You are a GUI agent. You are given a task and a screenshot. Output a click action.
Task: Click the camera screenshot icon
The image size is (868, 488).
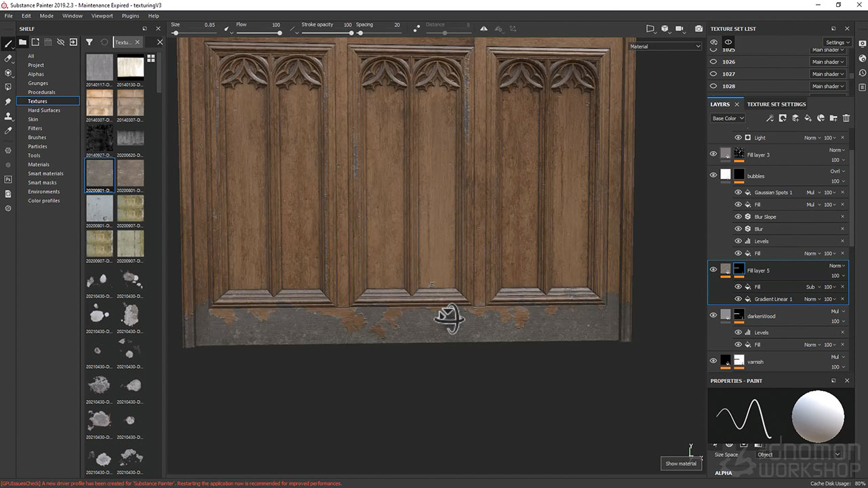pyautogui.click(x=698, y=29)
